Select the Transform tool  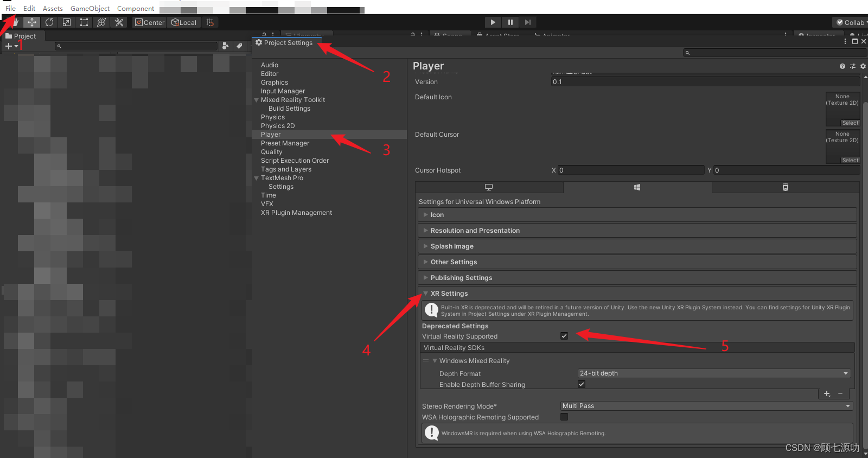click(101, 22)
